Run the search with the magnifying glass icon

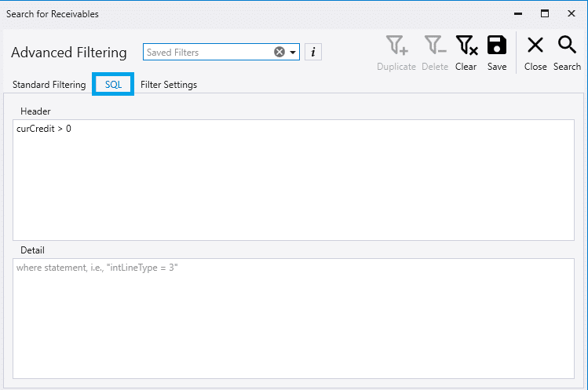pos(567,47)
